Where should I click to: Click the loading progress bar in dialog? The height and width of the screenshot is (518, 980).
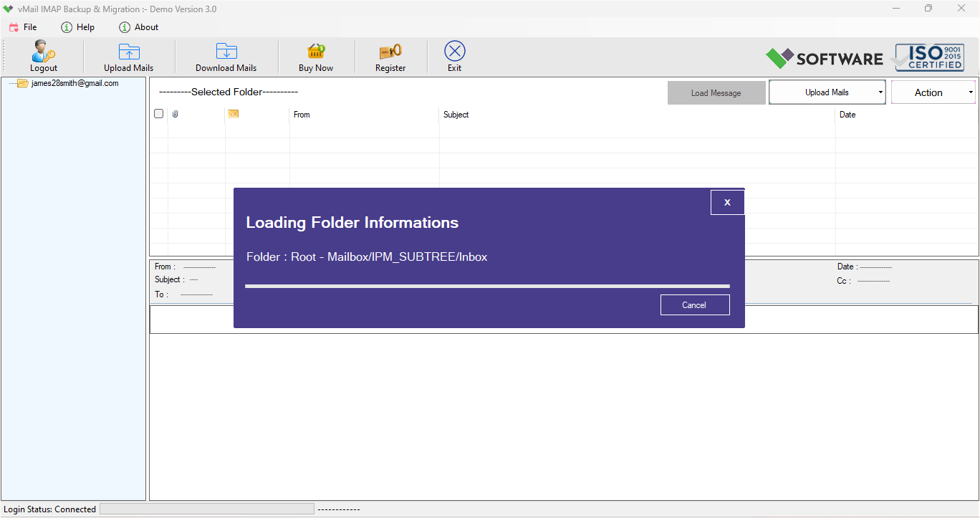click(487, 287)
